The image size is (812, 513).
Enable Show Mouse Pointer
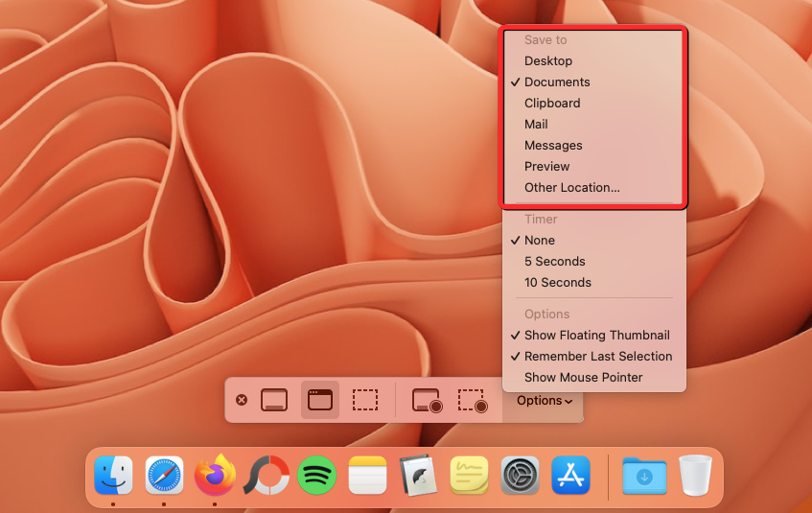(x=583, y=378)
